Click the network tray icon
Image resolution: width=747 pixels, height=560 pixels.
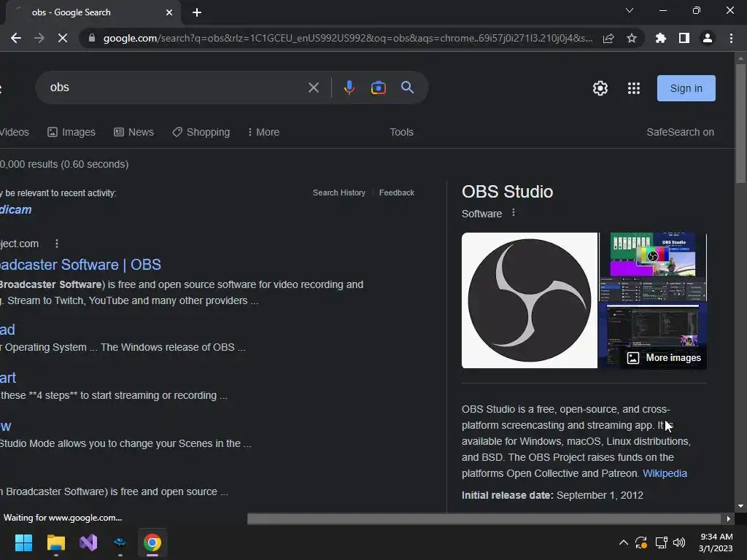tap(661, 542)
